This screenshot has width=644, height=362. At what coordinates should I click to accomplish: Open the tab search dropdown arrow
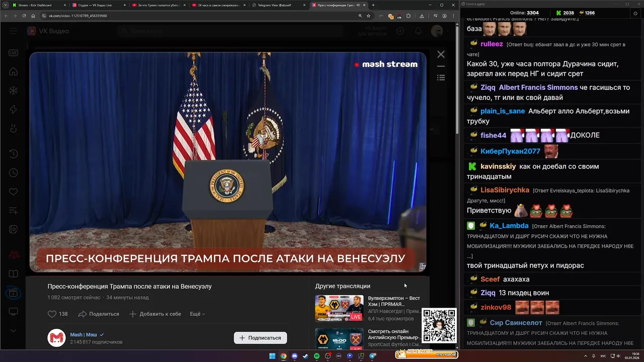point(5,5)
